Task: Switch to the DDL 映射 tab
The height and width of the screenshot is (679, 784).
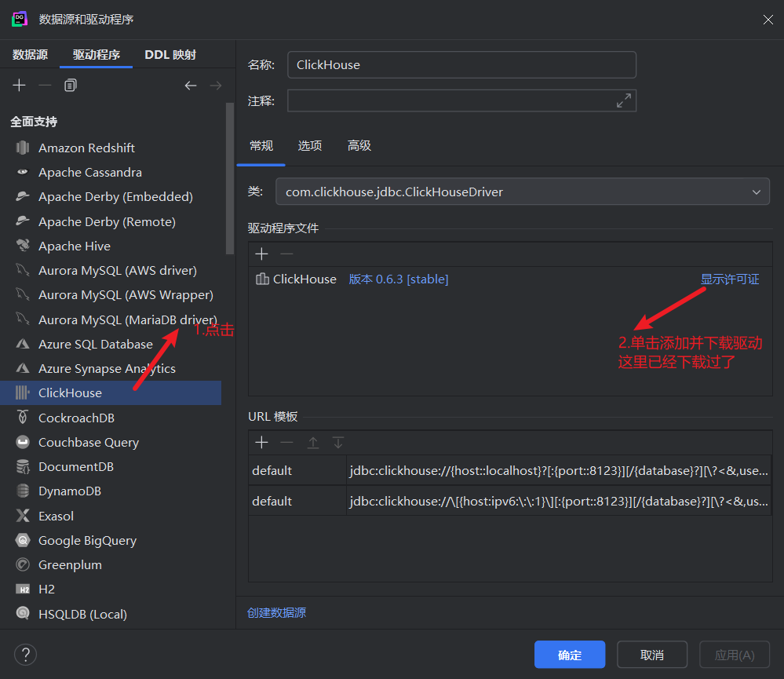Action: coord(170,54)
